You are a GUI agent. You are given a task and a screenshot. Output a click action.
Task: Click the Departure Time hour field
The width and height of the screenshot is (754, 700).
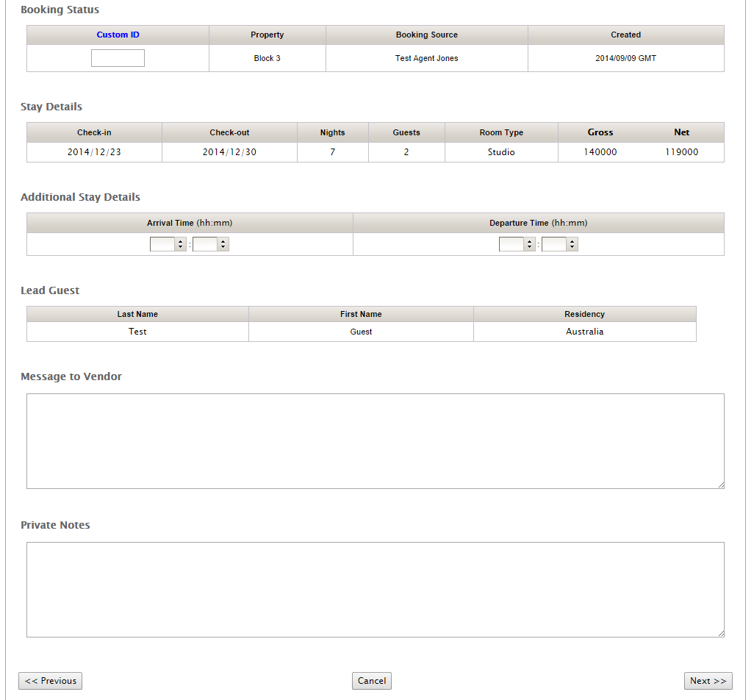tap(511, 244)
